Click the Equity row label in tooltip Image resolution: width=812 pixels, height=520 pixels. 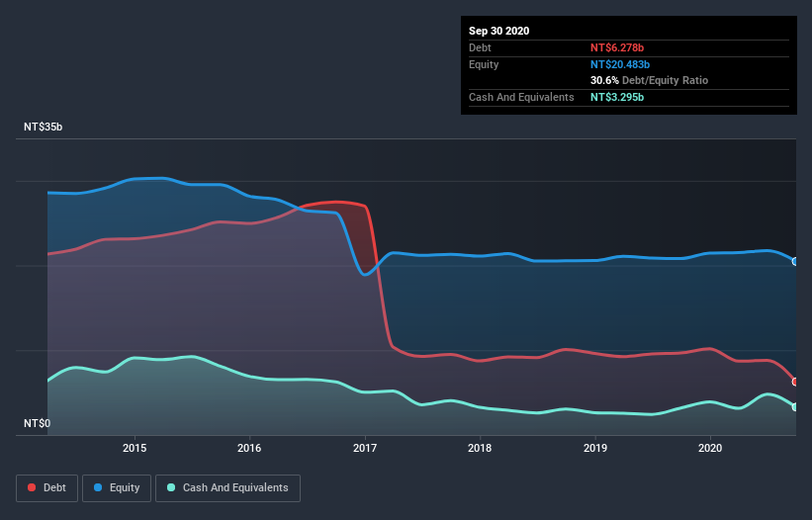pos(484,64)
